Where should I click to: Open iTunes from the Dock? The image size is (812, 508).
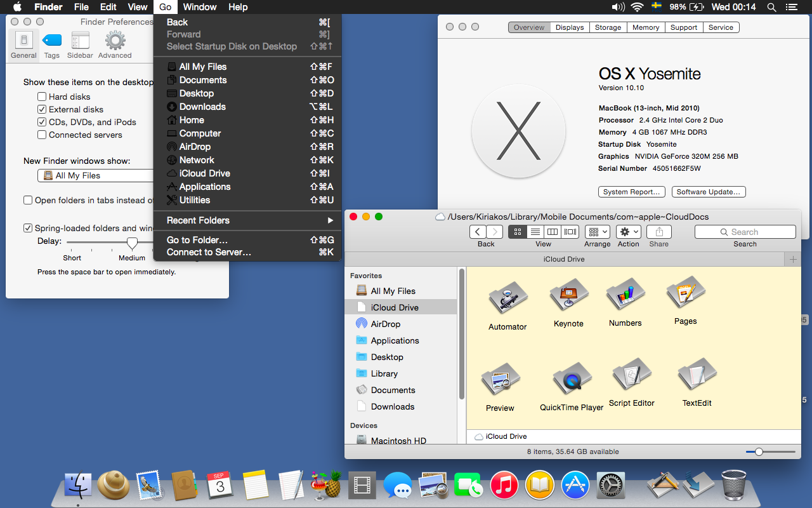click(x=504, y=486)
